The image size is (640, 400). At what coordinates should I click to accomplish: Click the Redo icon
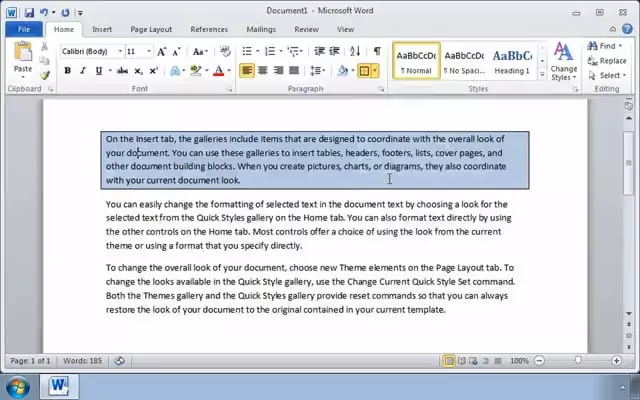[x=65, y=13]
